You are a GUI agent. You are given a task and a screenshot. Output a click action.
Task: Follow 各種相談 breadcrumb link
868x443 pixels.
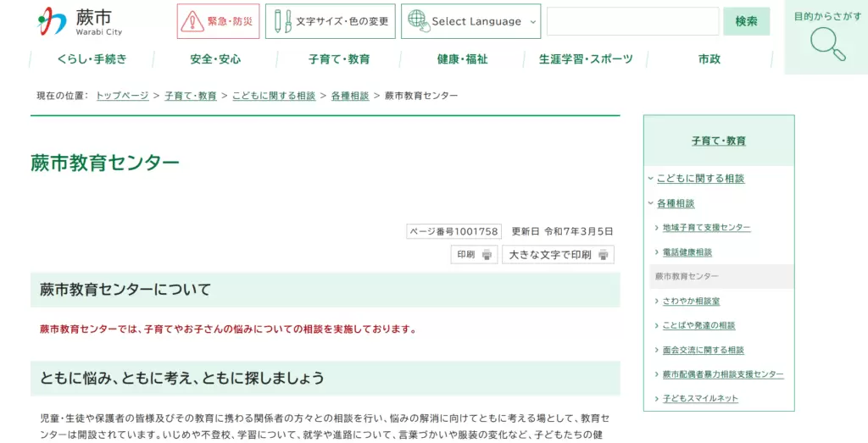[350, 96]
